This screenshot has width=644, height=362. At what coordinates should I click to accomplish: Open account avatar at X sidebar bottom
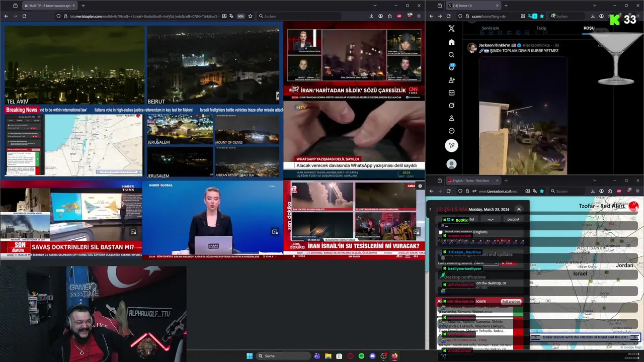[x=451, y=164]
